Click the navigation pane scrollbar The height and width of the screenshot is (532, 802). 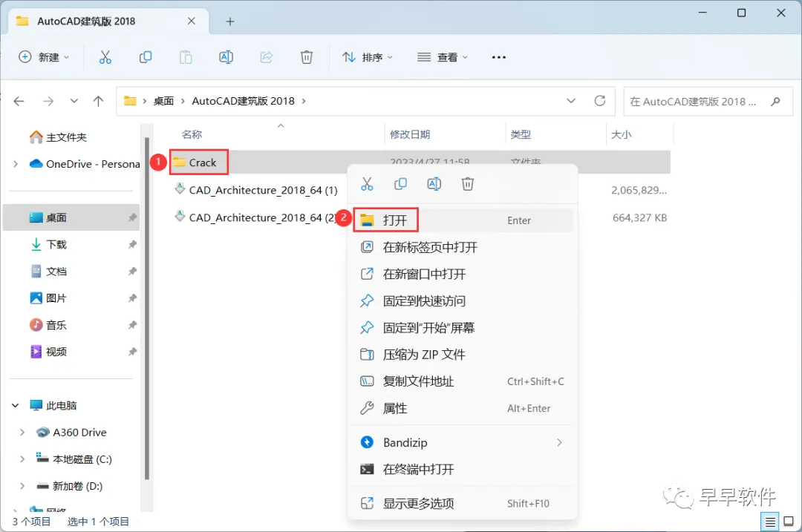click(x=147, y=308)
